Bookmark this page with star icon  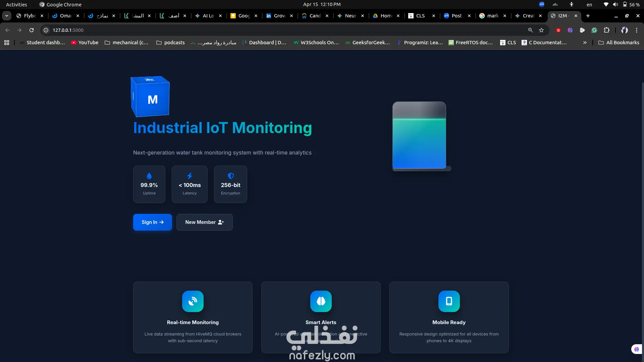[x=541, y=30]
